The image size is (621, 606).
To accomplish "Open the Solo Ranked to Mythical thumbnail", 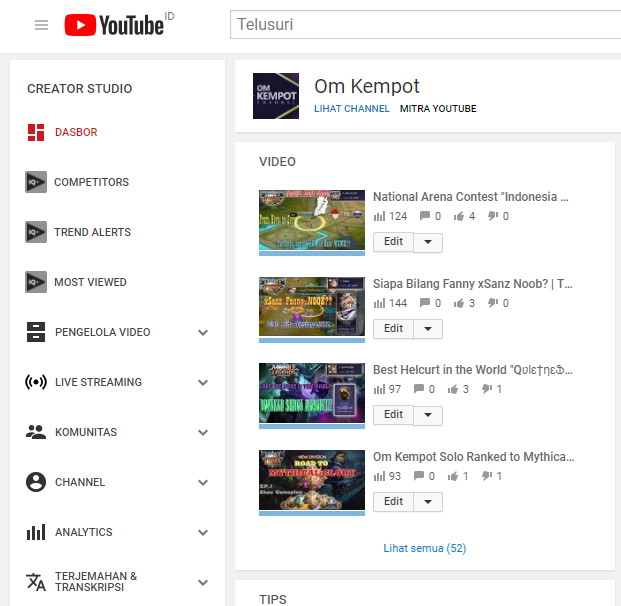I will (312, 480).
